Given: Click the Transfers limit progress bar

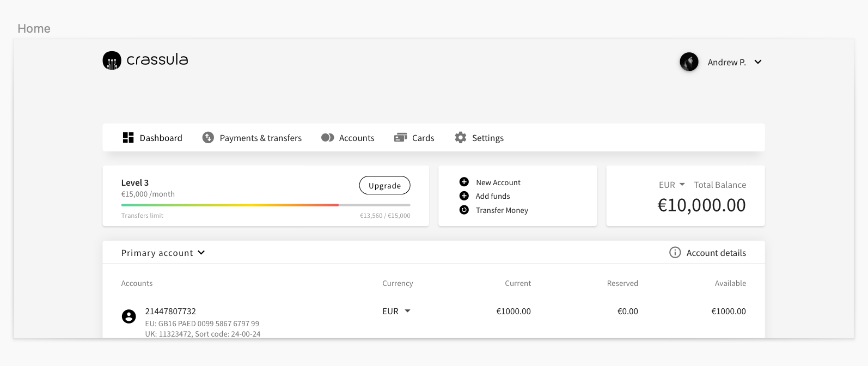Looking at the screenshot, I should 266,205.
